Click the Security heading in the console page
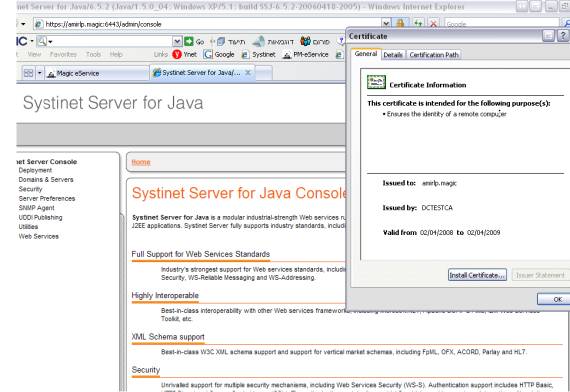Viewport: 570px width, 392px height. pyautogui.click(x=146, y=370)
